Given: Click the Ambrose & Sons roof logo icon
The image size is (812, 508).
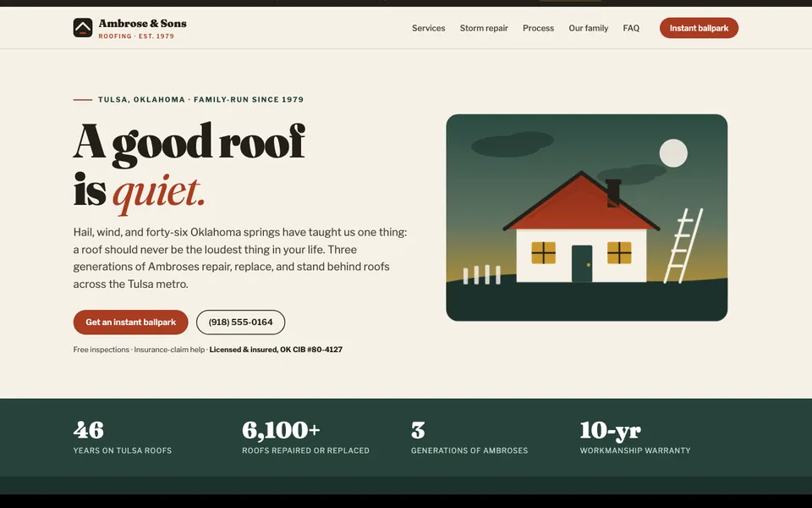Looking at the screenshot, I should click(83, 28).
